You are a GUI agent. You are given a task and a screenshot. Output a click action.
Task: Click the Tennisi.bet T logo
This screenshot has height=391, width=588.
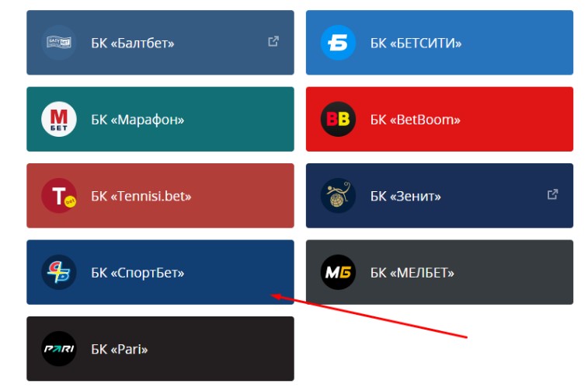tap(59, 196)
